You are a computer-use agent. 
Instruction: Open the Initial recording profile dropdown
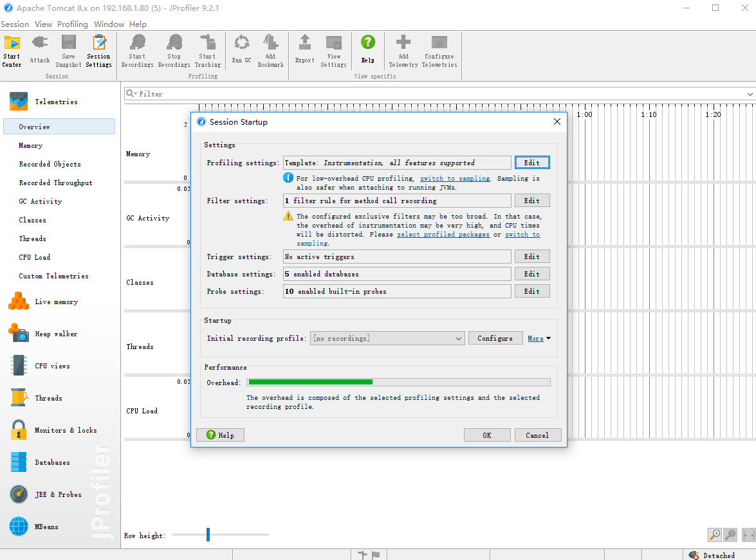[387, 338]
